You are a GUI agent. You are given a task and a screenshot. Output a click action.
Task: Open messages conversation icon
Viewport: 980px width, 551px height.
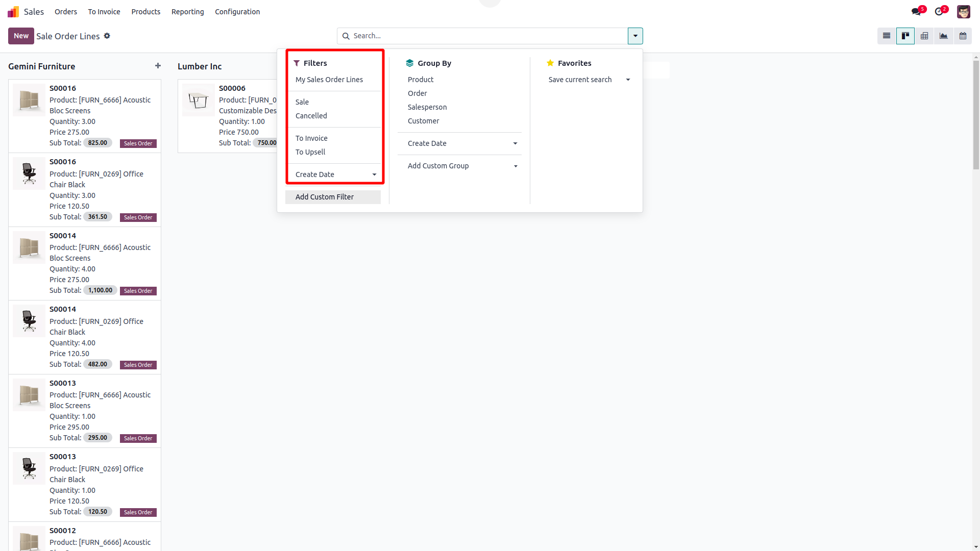pos(916,11)
